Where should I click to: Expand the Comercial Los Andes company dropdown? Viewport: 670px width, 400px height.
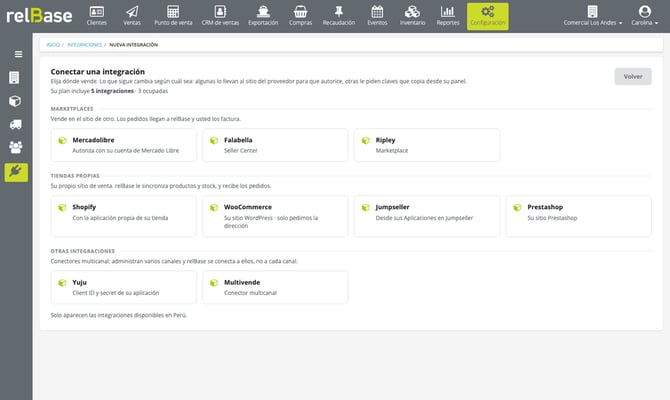click(x=592, y=16)
